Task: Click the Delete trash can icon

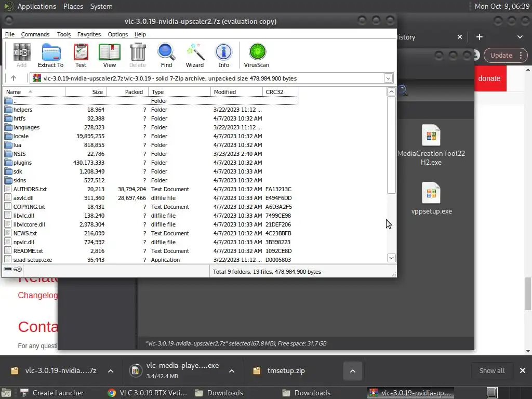Action: pos(138,55)
